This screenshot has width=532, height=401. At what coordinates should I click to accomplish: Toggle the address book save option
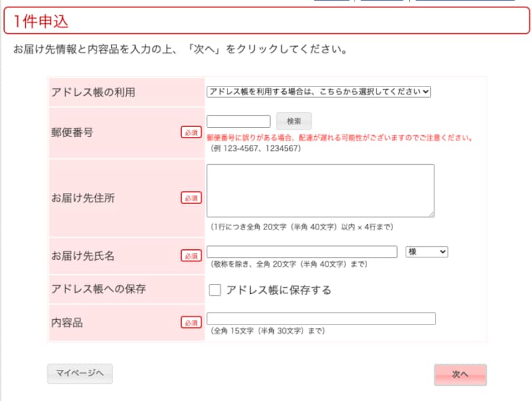pos(214,289)
